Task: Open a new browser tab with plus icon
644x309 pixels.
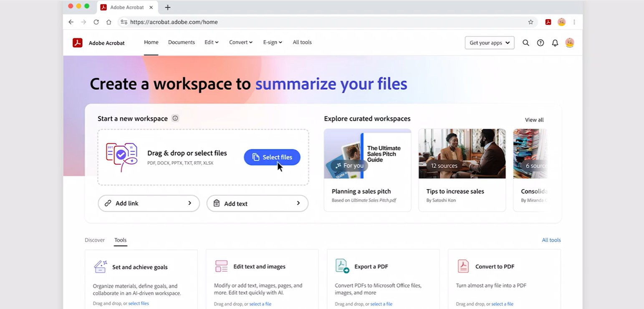Action: point(168,7)
